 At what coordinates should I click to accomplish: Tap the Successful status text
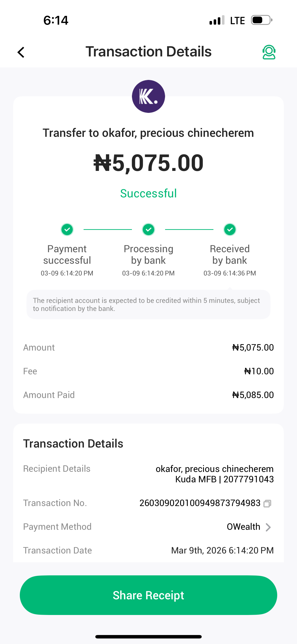(148, 193)
